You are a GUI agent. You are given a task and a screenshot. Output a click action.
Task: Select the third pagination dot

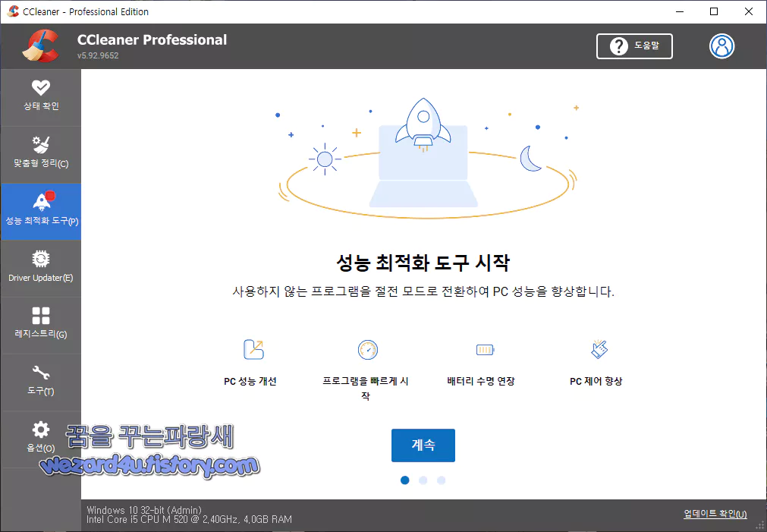point(442,480)
